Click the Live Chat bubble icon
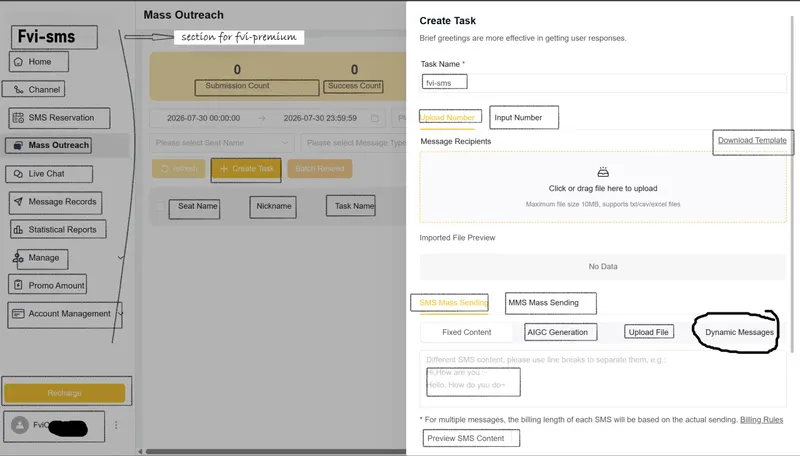The width and height of the screenshot is (800, 456). (18, 174)
